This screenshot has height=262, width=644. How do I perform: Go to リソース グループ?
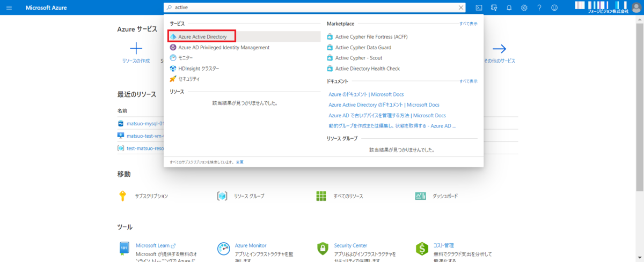pos(249,196)
